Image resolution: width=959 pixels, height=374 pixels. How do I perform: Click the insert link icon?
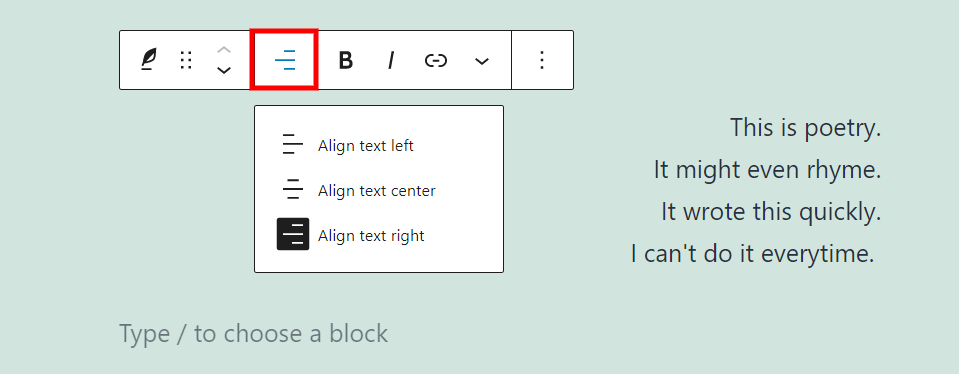point(436,60)
